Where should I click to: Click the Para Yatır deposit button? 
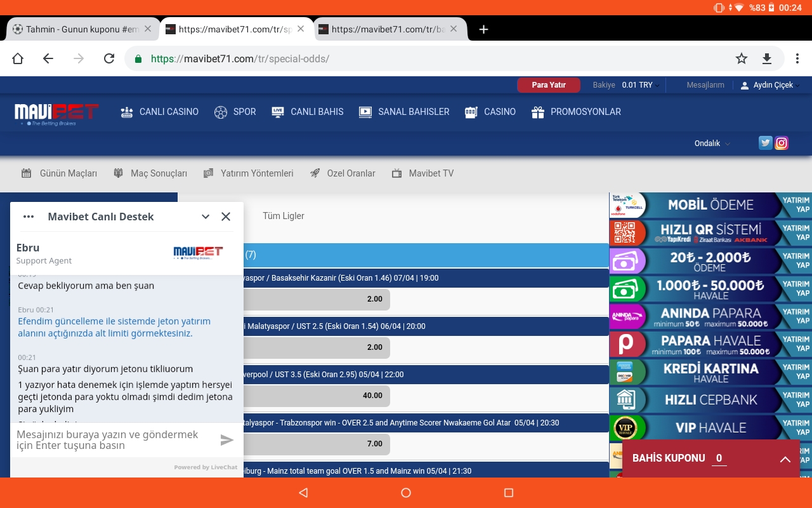click(x=549, y=85)
